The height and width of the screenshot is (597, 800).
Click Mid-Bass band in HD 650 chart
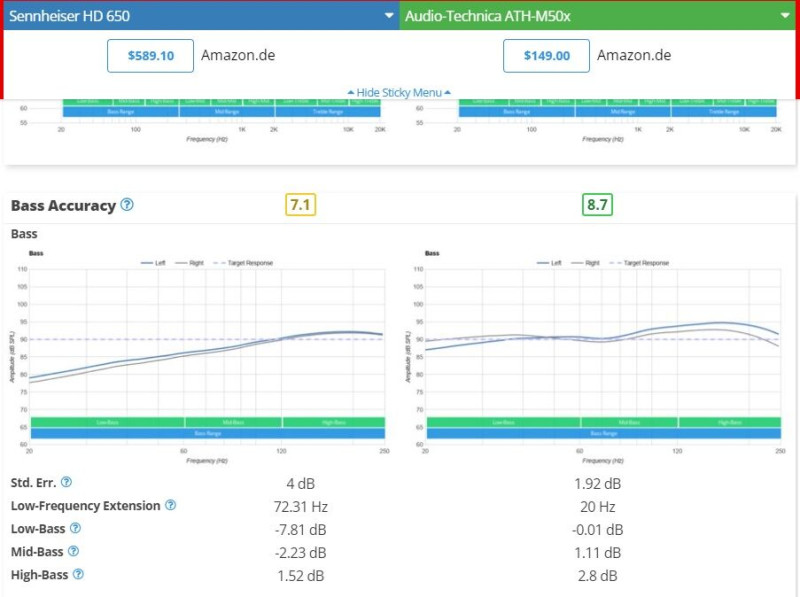coord(233,422)
